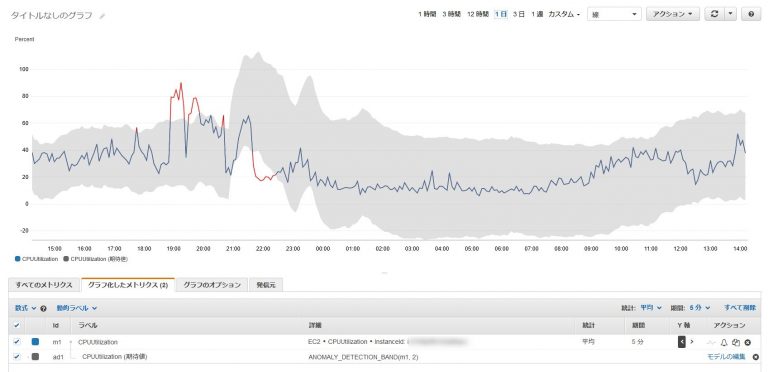
Task: Uncheck the ad1 expected value checkbox
Action: point(17,356)
